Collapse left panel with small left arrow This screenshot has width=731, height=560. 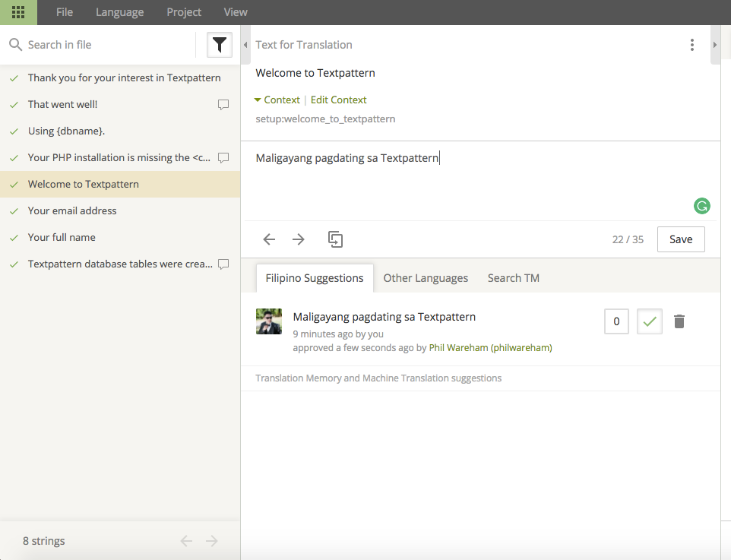[x=245, y=45]
